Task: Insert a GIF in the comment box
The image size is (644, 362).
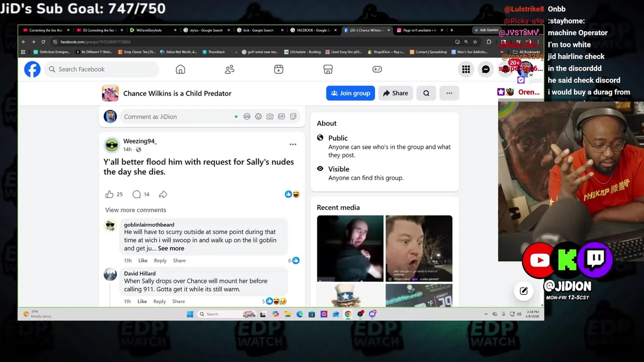Action: coord(281,117)
